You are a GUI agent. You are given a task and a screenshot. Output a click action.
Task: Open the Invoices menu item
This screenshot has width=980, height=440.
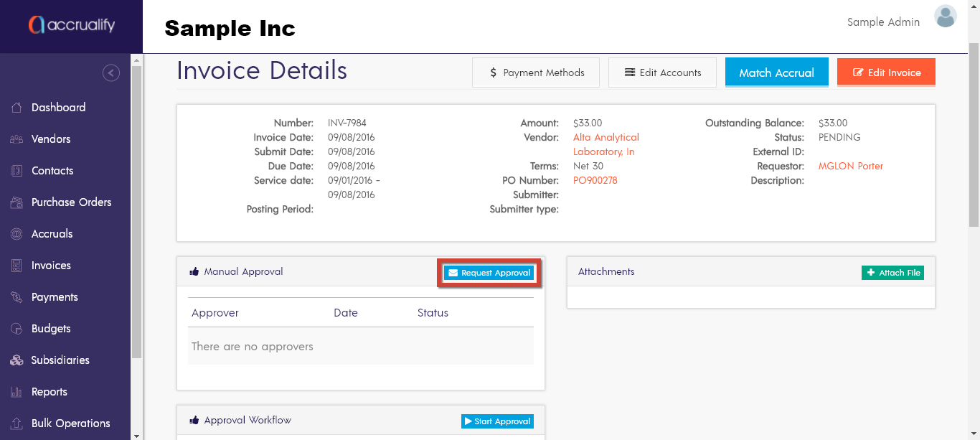coord(51,266)
